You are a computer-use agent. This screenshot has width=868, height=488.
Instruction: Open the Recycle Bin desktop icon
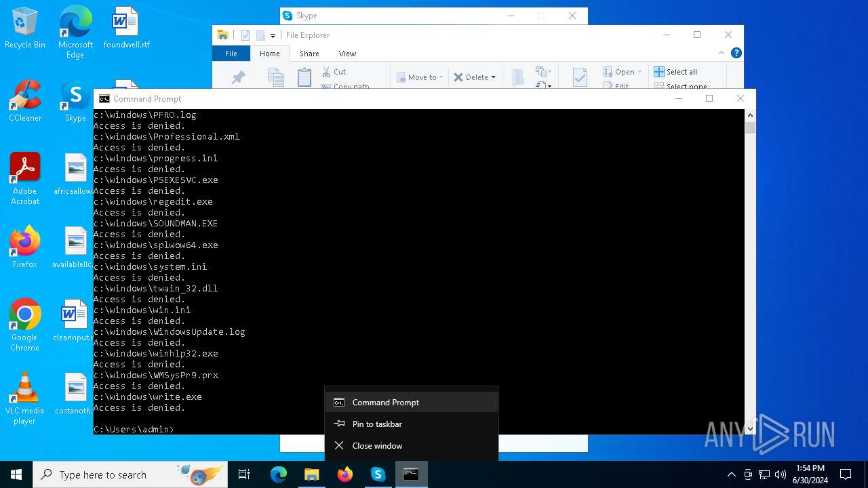tap(25, 28)
